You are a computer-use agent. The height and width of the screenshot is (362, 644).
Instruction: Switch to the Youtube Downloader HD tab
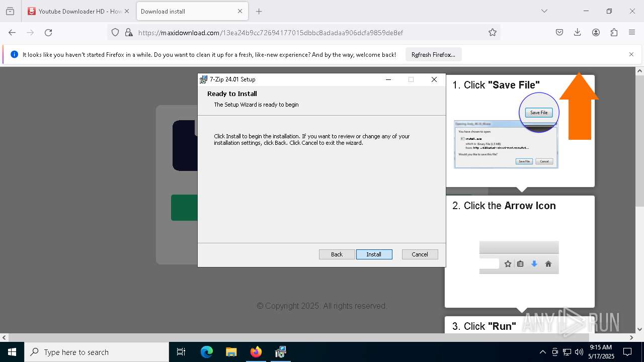click(74, 11)
